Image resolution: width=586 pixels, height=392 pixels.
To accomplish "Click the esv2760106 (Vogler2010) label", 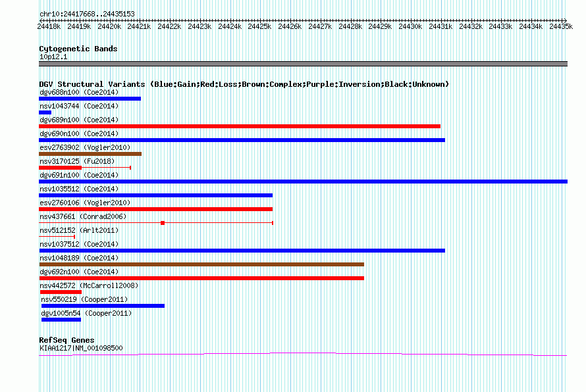I will [x=85, y=203].
